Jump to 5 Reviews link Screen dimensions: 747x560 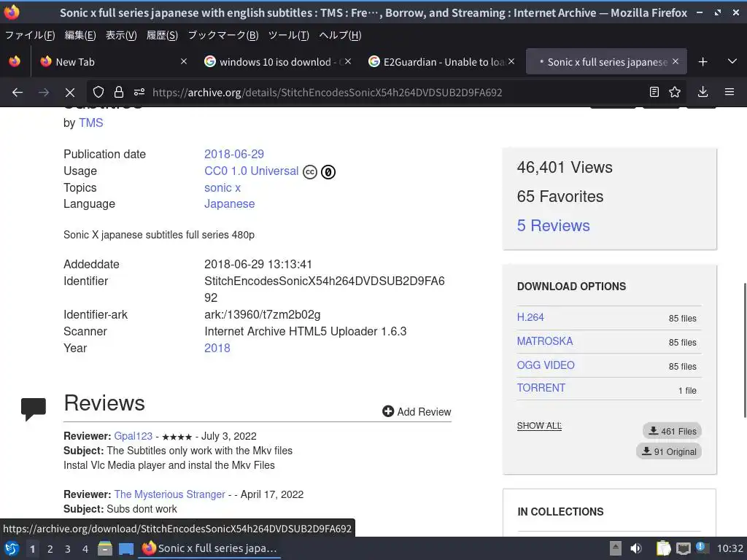[553, 226]
